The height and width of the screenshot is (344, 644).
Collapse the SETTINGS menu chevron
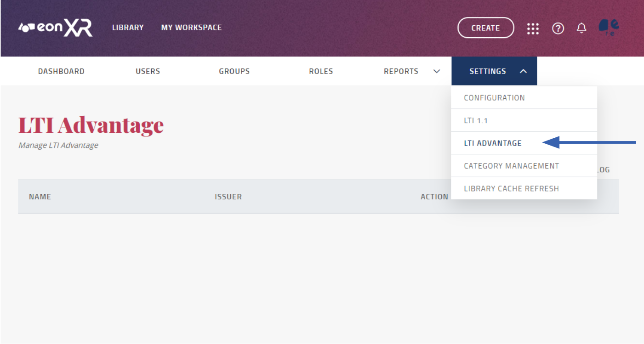coord(523,71)
